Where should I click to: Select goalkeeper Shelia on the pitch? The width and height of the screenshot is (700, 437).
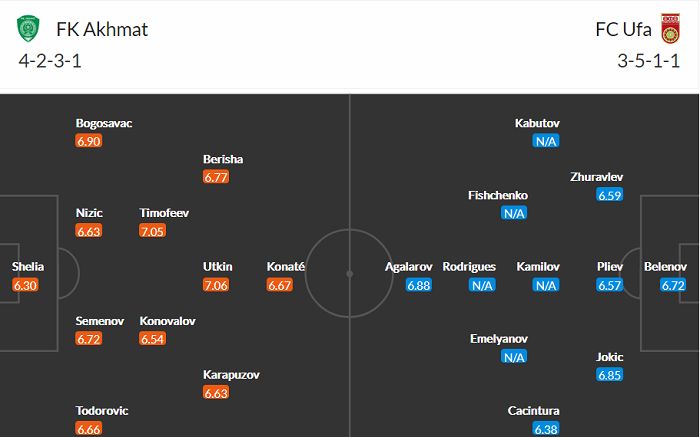point(28,267)
